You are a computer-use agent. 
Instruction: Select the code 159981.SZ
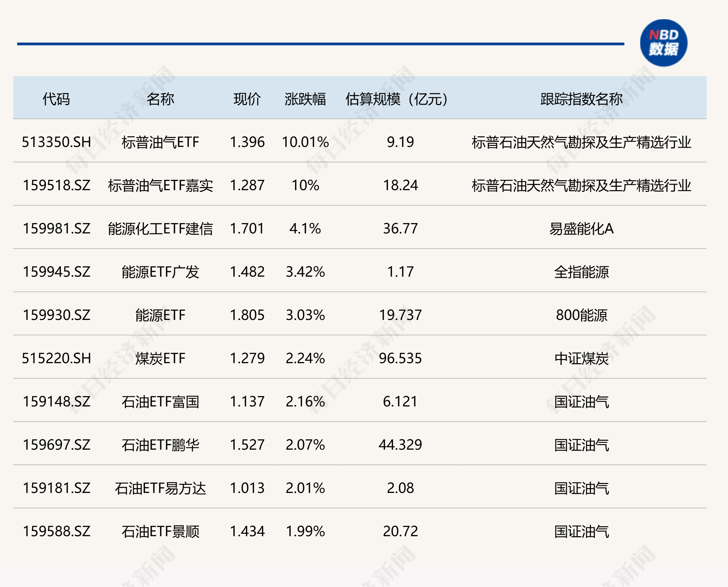click(56, 229)
